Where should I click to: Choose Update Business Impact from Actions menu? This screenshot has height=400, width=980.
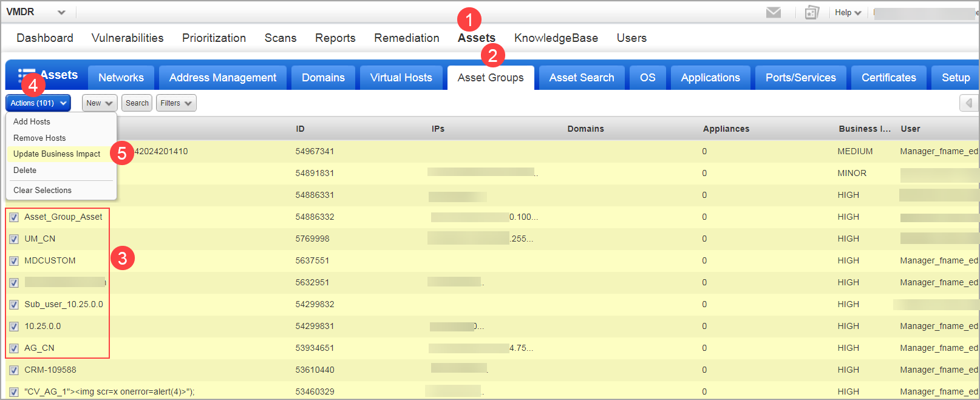56,154
